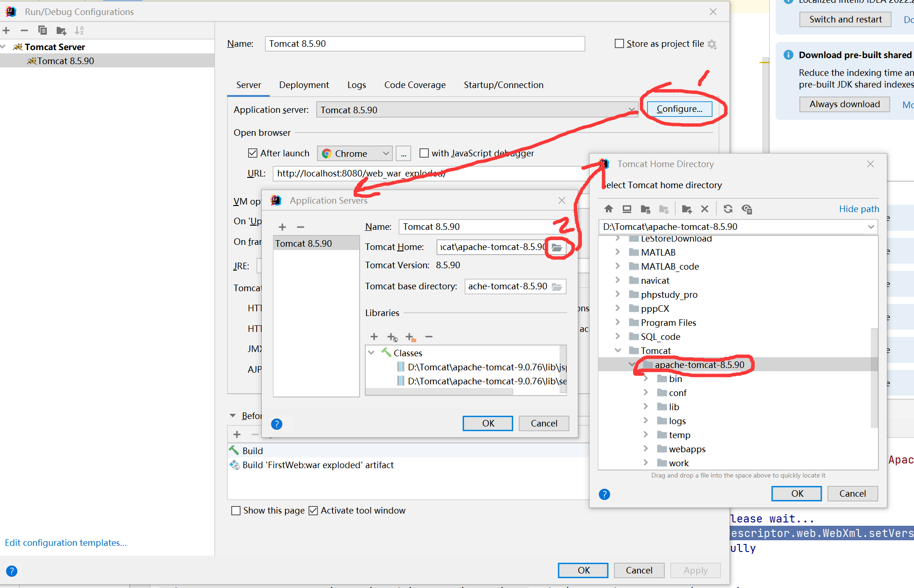Viewport: 914px width, 588px height.
Task: Click the New Folder icon in file chooser toolbar
Action: 687,209
